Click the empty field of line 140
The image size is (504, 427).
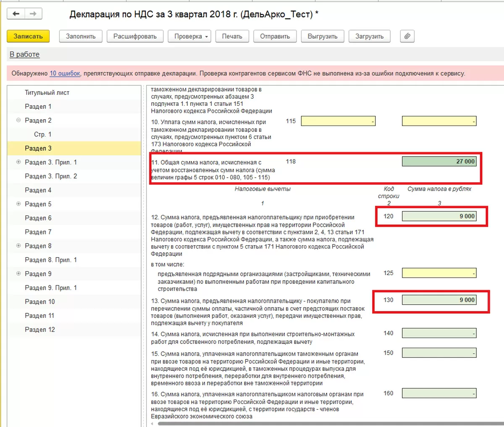439,333
